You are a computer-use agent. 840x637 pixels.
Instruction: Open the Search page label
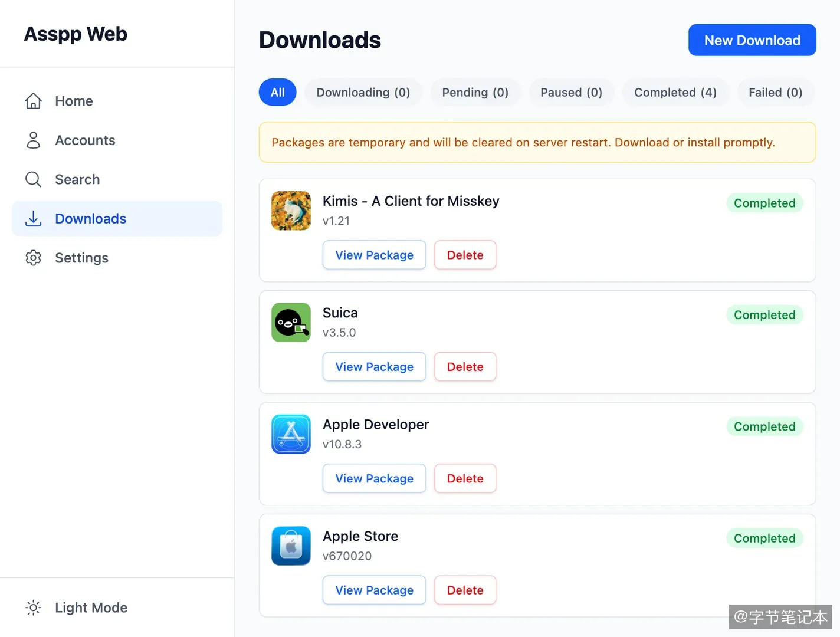pyautogui.click(x=77, y=179)
